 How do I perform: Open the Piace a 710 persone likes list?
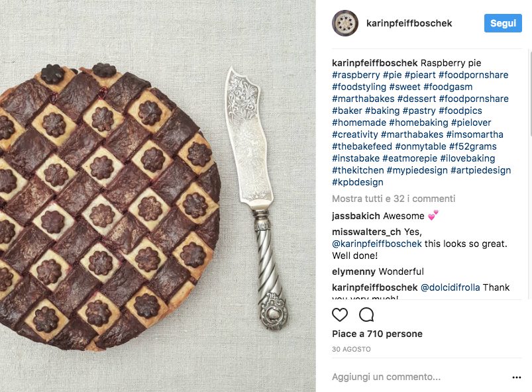coord(377,334)
